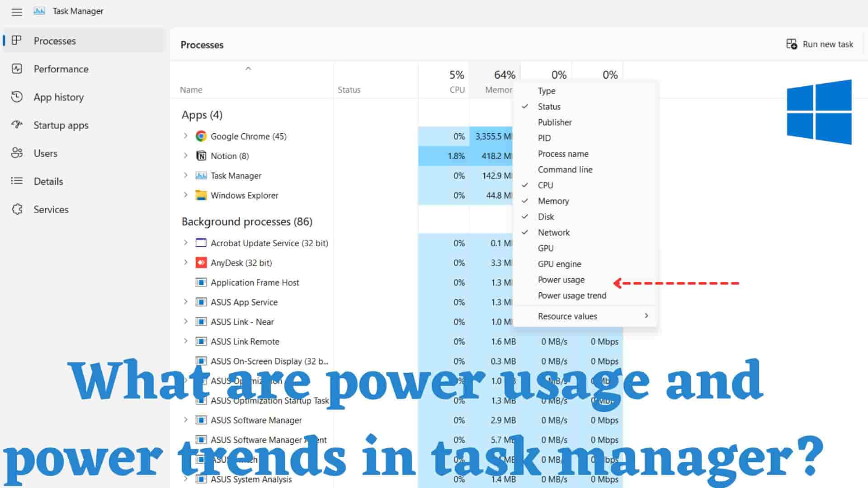
Task: Open the Resource values submenu
Action: click(585, 316)
